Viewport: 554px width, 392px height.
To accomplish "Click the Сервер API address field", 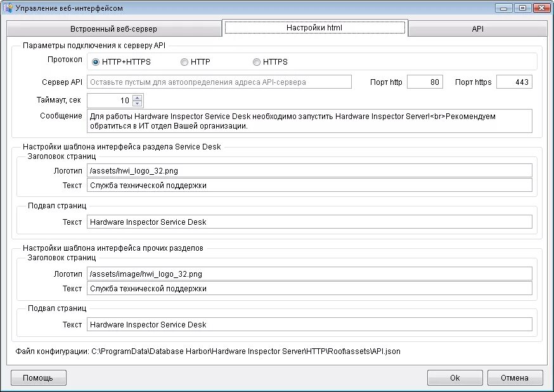I will tap(219, 82).
